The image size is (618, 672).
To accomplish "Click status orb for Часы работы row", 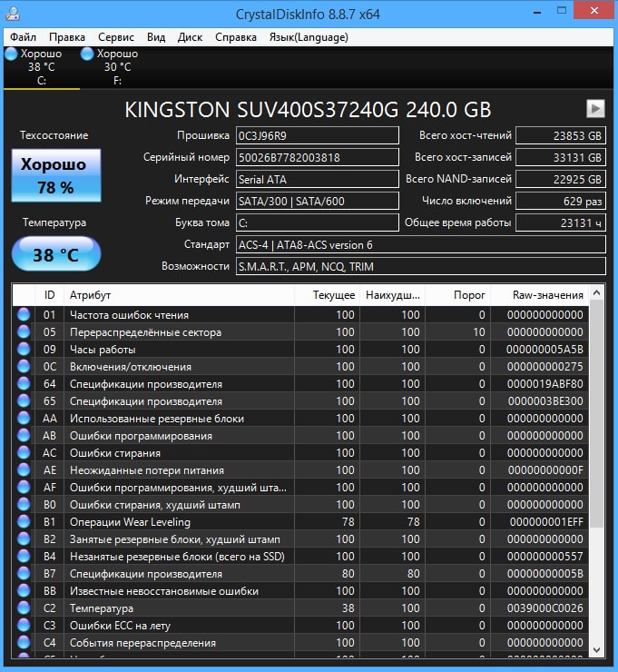I will click(x=24, y=349).
